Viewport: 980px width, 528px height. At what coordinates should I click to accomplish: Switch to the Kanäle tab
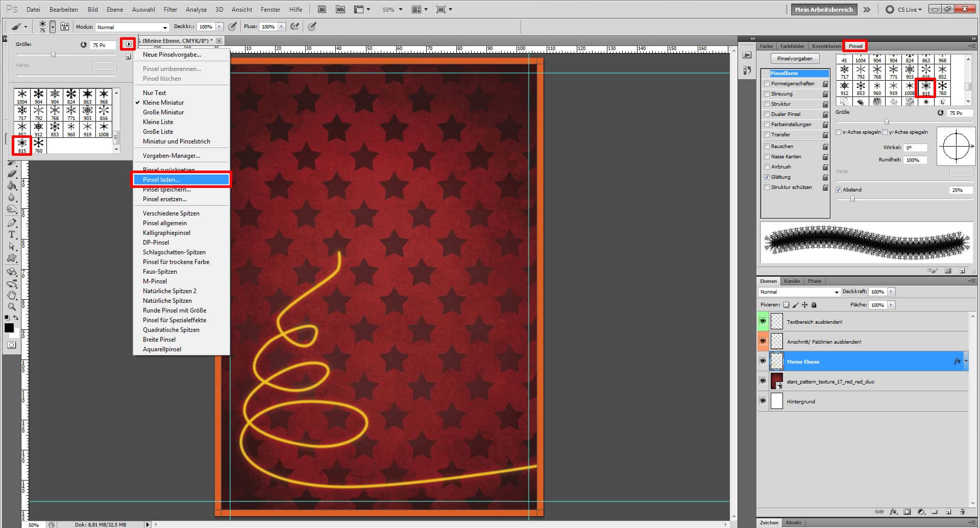[x=792, y=281]
